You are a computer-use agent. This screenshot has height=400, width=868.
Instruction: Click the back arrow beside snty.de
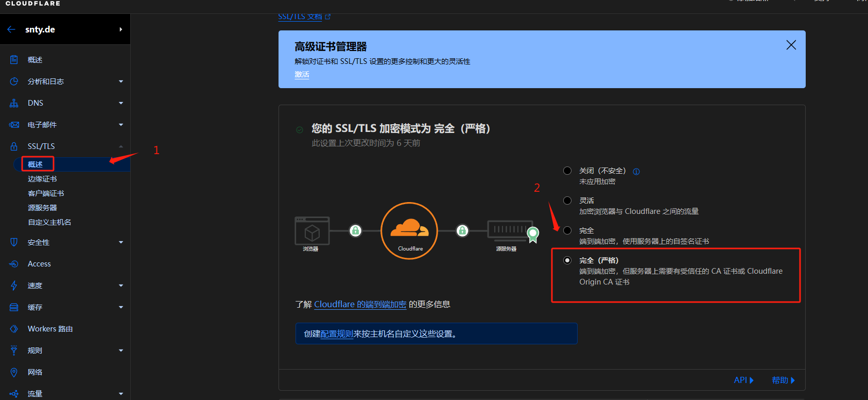click(x=11, y=29)
